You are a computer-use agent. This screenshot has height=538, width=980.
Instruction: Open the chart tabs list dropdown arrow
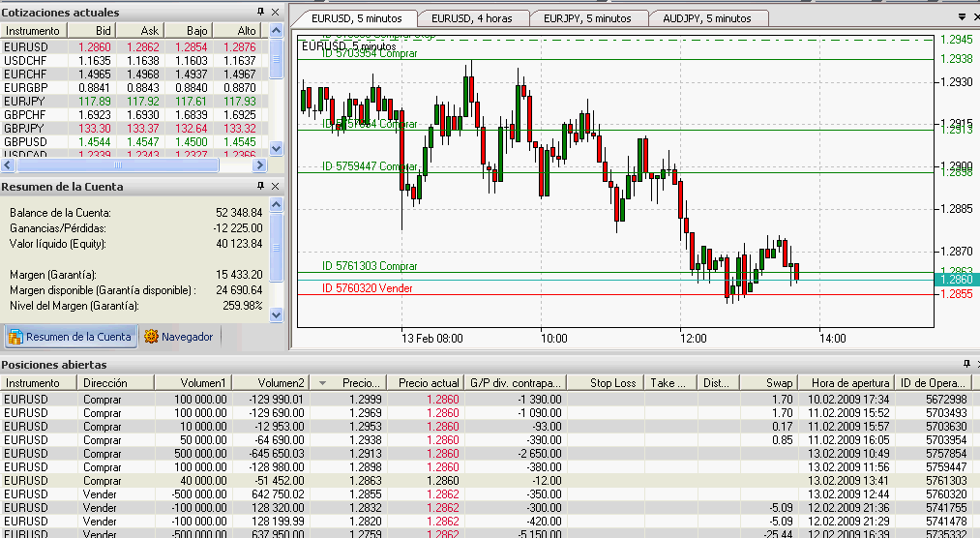962,17
